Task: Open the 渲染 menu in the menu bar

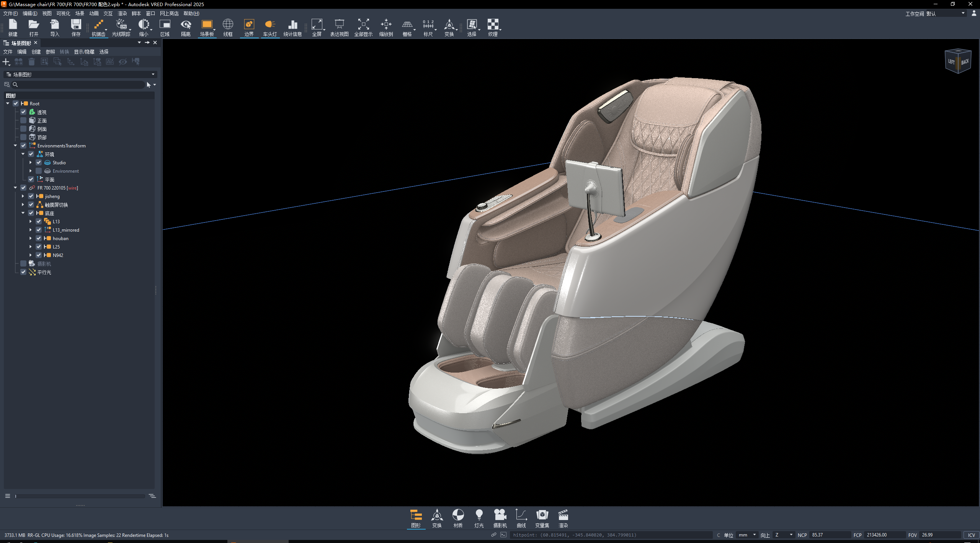Action: (x=122, y=13)
